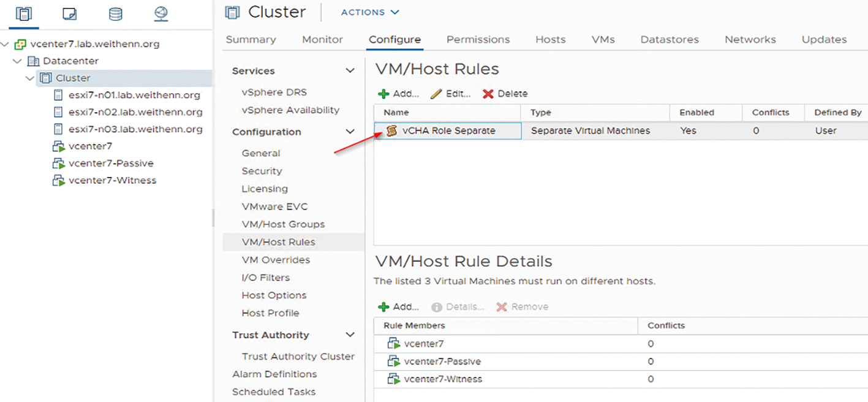Switch to the VMs tab
The height and width of the screenshot is (402, 868).
pos(603,39)
